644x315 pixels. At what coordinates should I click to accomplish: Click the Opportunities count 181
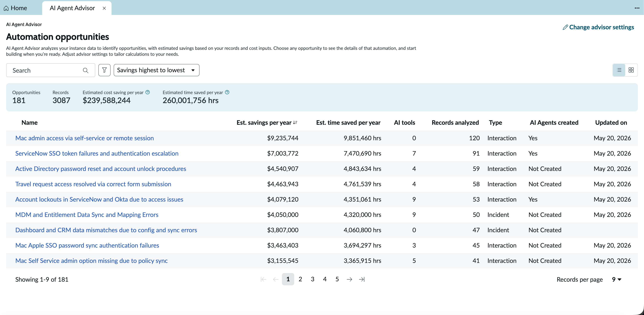pos(19,100)
